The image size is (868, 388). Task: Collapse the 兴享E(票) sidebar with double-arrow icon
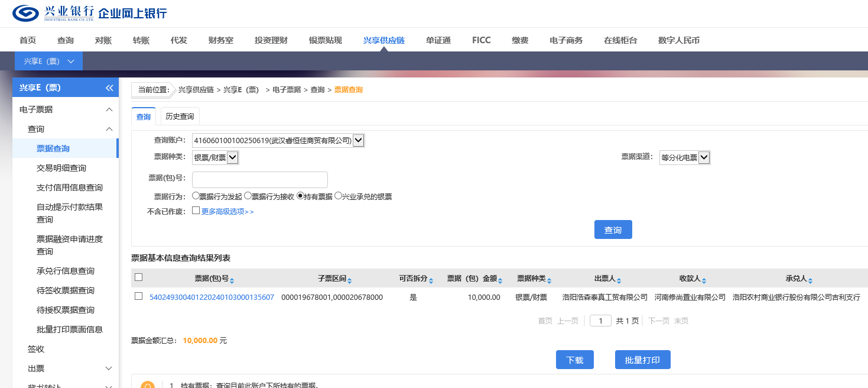109,88
